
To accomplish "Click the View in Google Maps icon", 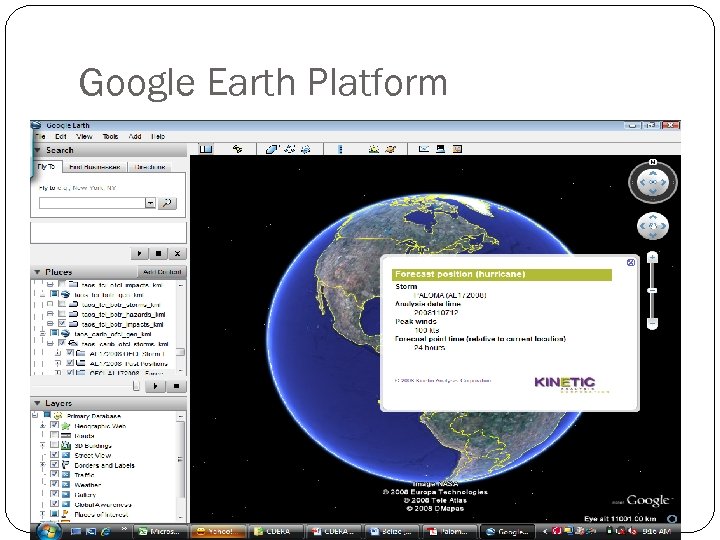I will coord(457,149).
